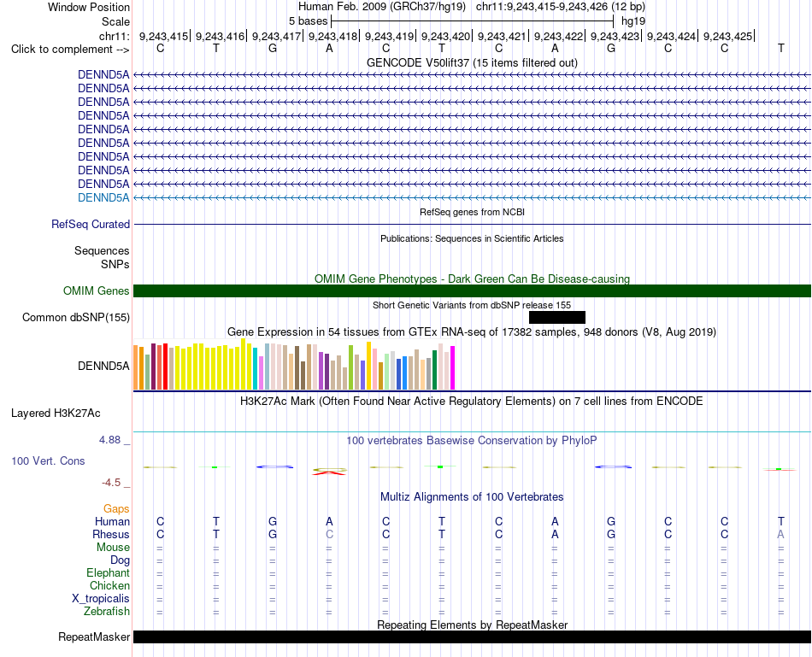Click the Elephant species label
This screenshot has width=812, height=657.
click(x=109, y=572)
